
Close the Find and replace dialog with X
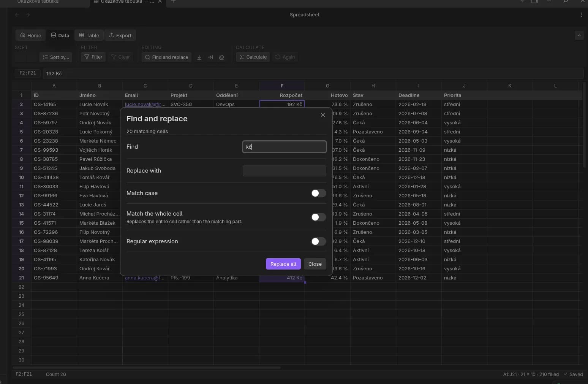pos(322,115)
